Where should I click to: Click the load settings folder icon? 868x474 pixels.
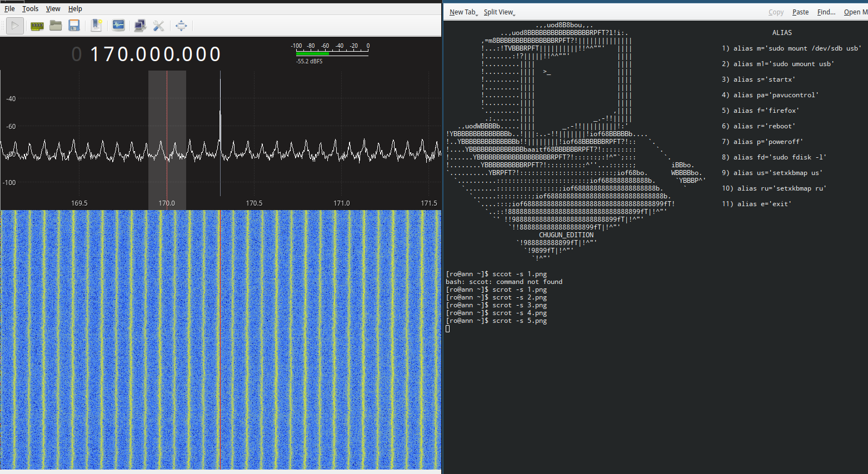pos(56,26)
